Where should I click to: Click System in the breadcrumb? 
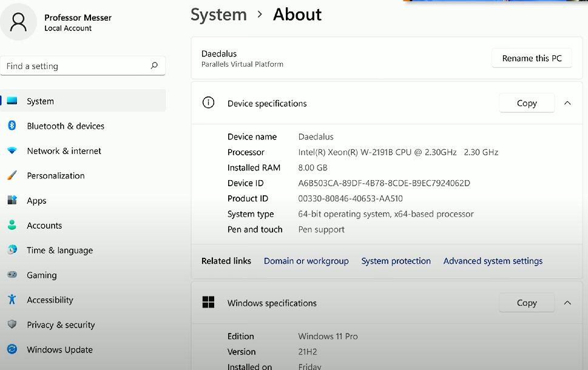218,15
